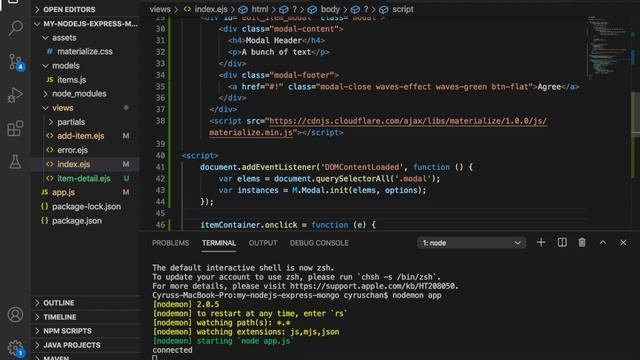This screenshot has width=640, height=360.
Task: Expand the partials folder
Action: click(86, 122)
